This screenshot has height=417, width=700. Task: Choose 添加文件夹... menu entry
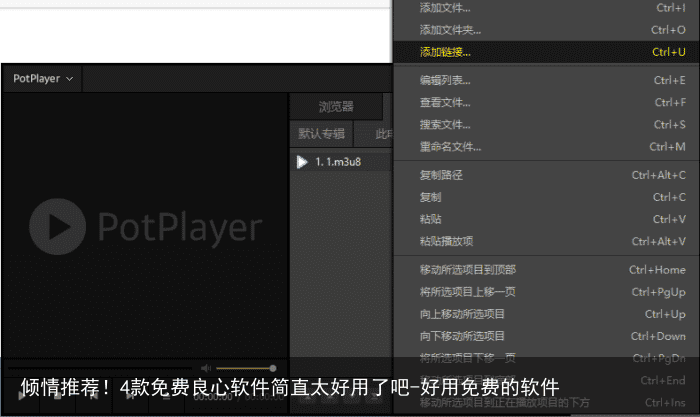[x=450, y=30]
